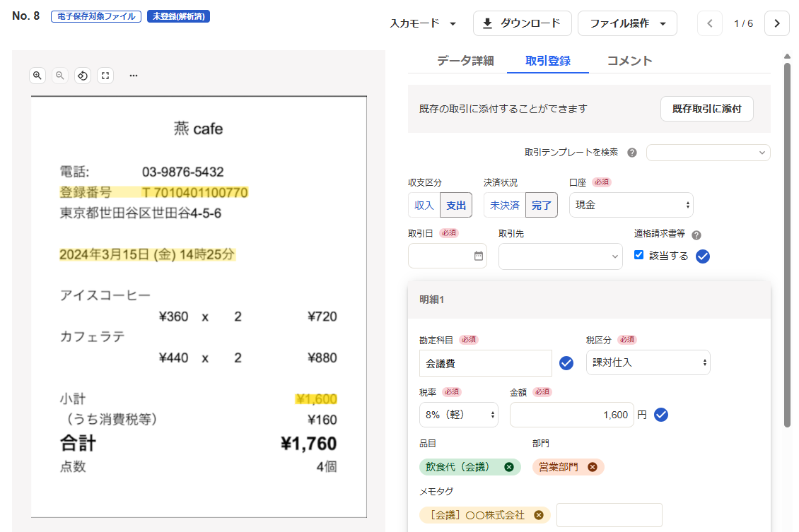Zoom out of the receipt preview
This screenshot has width=799, height=532.
(x=60, y=76)
